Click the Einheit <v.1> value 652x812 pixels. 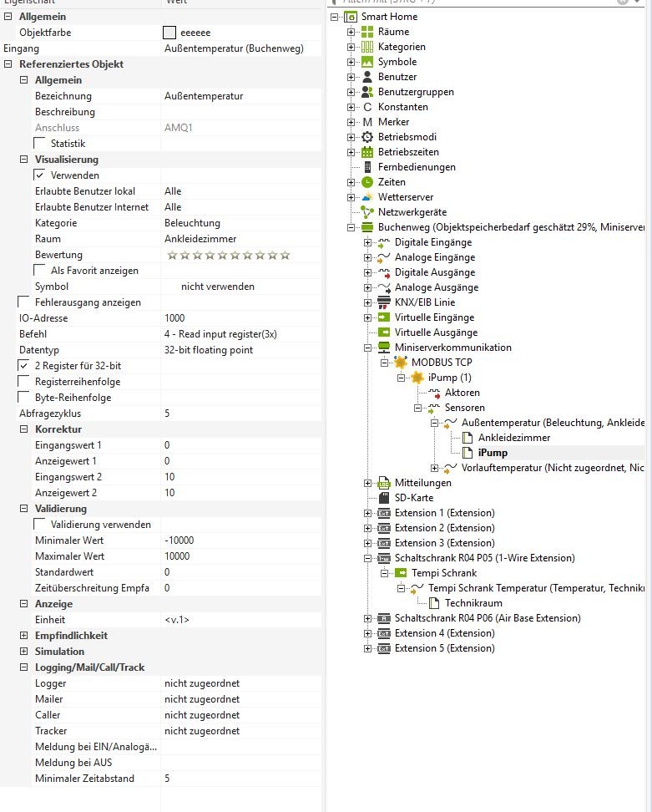tap(240, 619)
